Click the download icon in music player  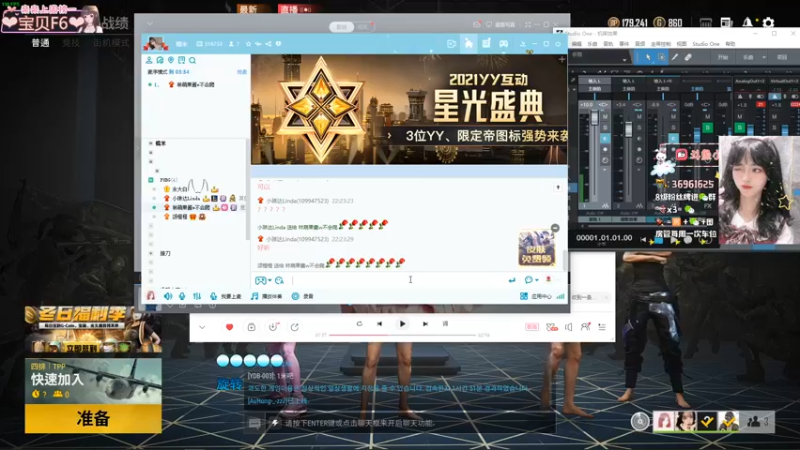(x=273, y=327)
